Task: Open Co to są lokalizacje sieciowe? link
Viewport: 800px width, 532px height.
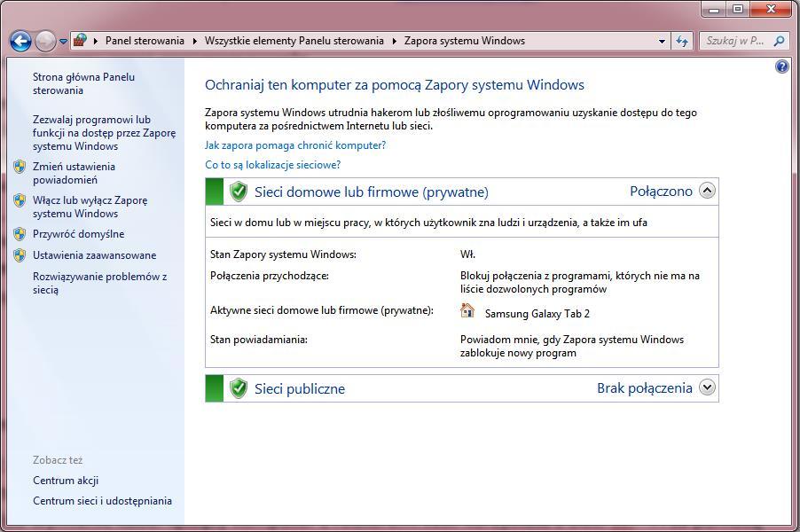Action: tap(273, 165)
